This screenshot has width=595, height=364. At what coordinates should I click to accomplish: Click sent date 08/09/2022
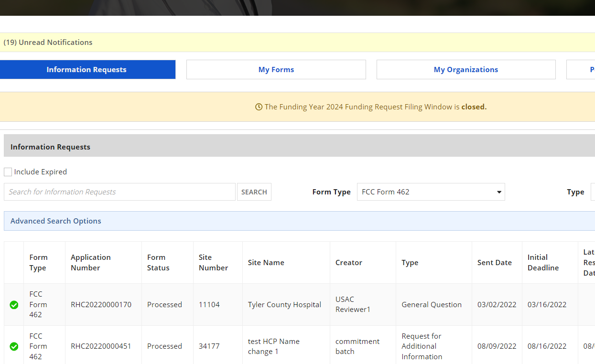pyautogui.click(x=497, y=346)
